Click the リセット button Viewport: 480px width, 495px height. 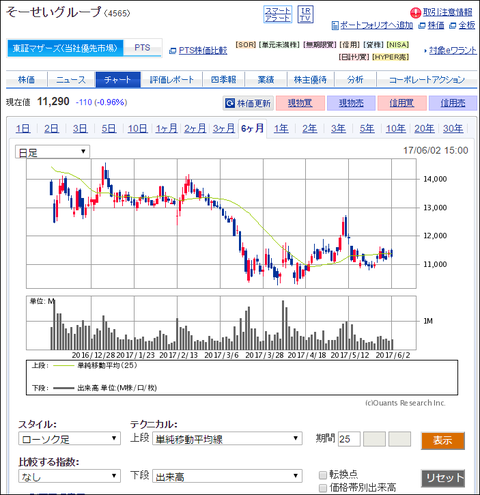tap(443, 478)
